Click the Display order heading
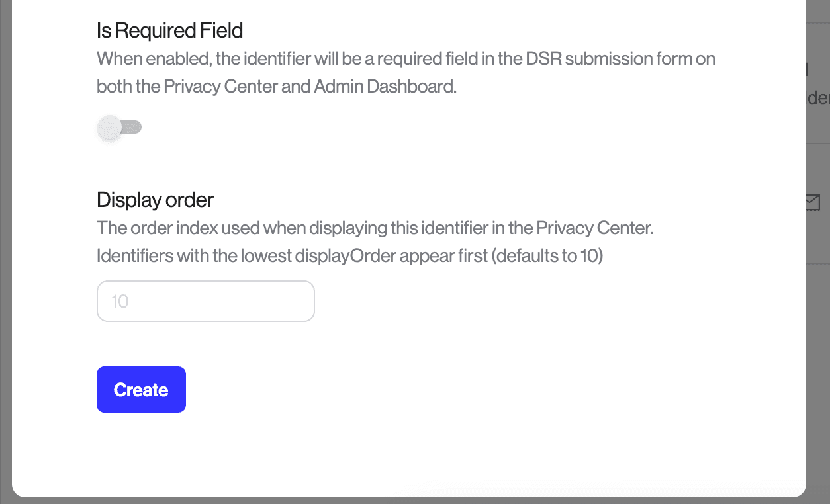 pyautogui.click(x=155, y=200)
